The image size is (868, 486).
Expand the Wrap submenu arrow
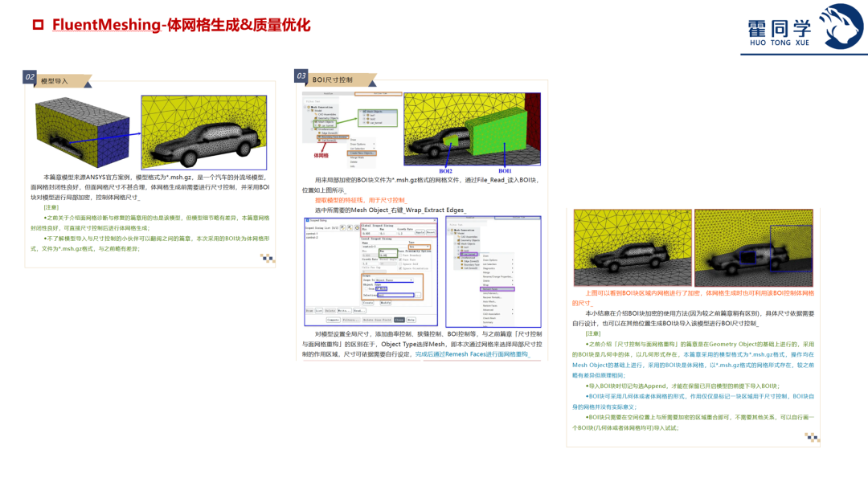513,284
